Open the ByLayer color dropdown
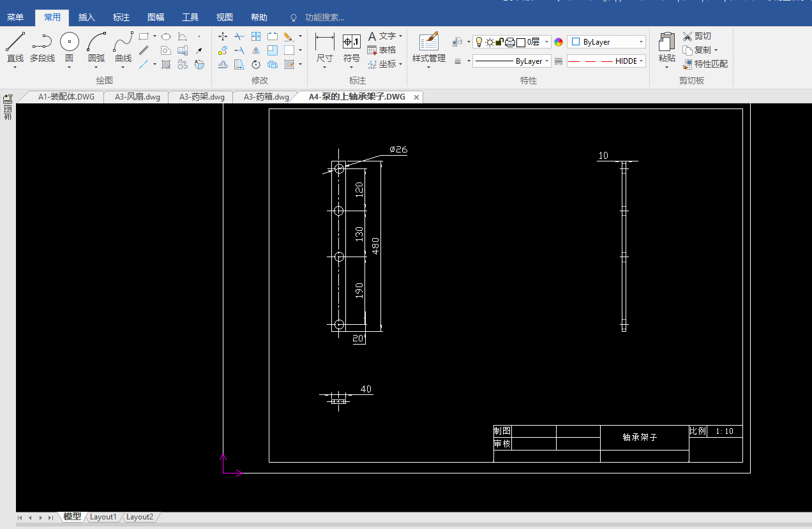 pos(606,42)
